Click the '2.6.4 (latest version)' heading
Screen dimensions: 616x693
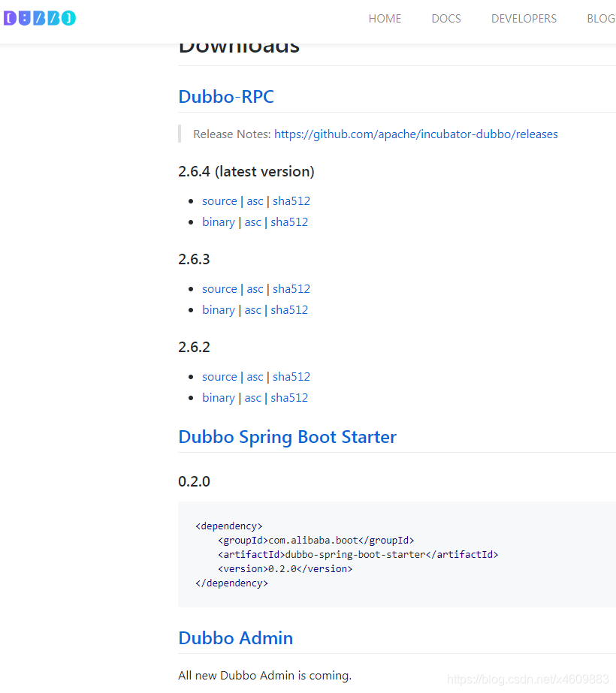point(246,171)
